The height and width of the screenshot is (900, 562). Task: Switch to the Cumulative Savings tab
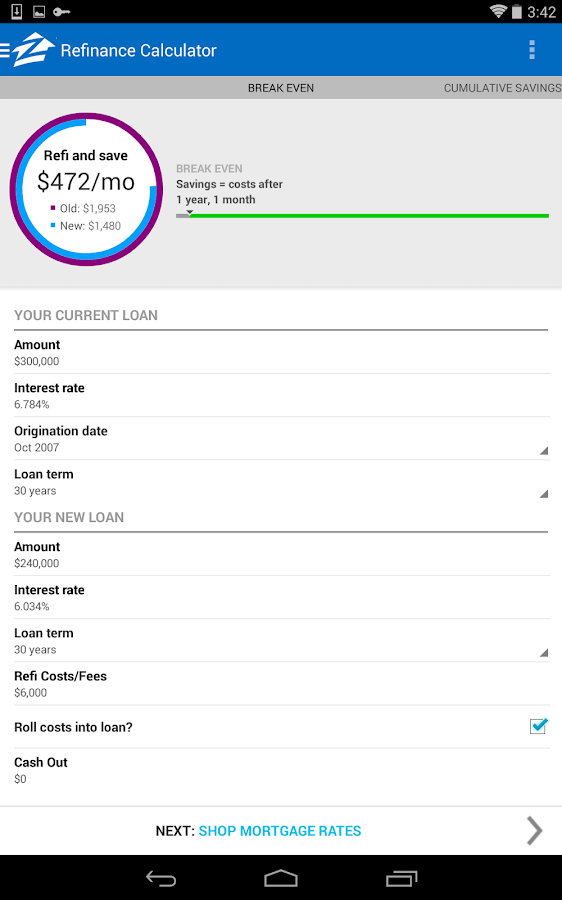pos(502,88)
